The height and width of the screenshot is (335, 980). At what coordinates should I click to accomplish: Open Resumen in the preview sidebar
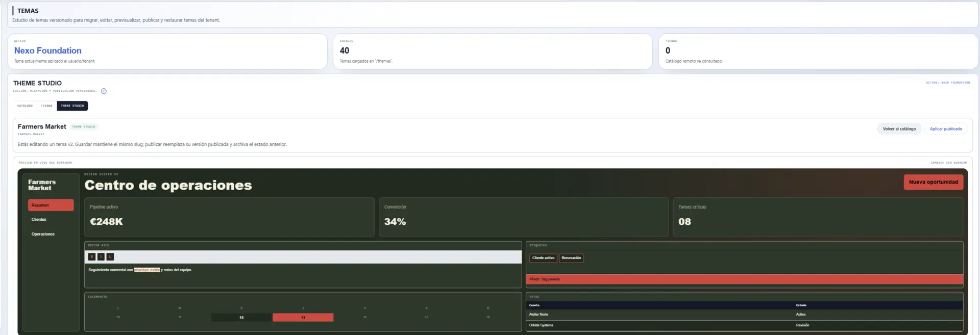click(x=51, y=205)
